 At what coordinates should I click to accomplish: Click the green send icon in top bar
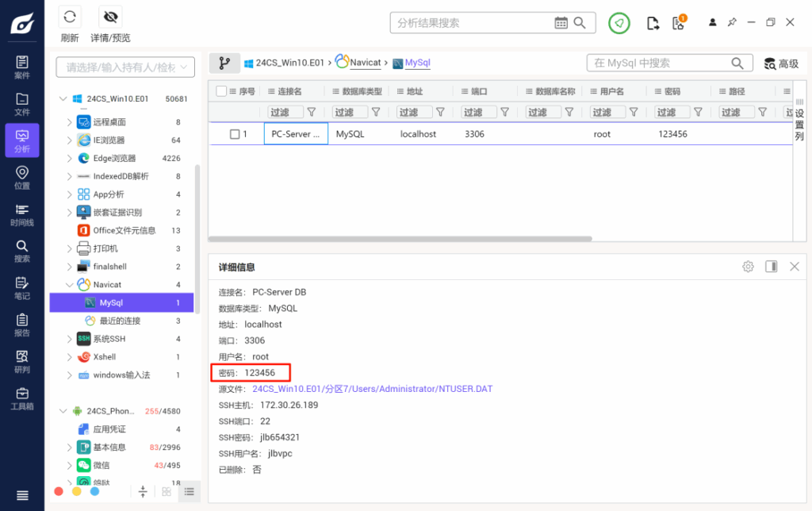[619, 23]
